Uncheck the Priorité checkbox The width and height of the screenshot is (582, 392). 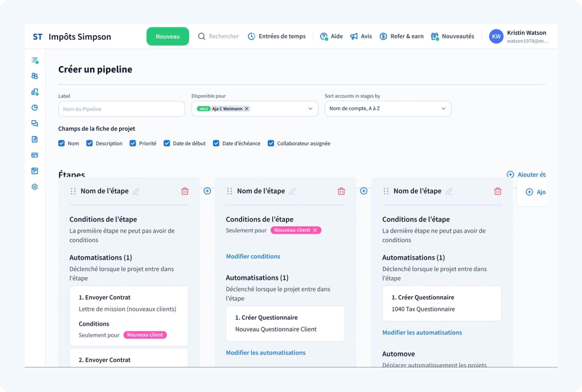click(133, 143)
